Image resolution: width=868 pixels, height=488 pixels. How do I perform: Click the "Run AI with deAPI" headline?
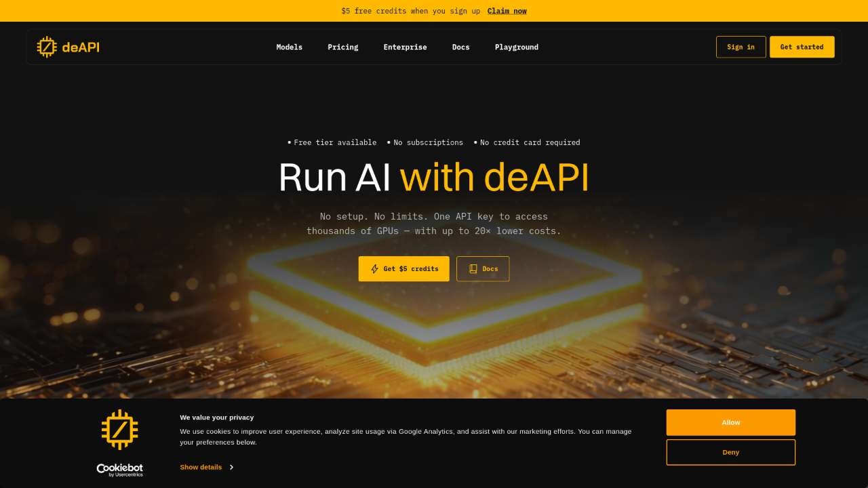point(434,178)
